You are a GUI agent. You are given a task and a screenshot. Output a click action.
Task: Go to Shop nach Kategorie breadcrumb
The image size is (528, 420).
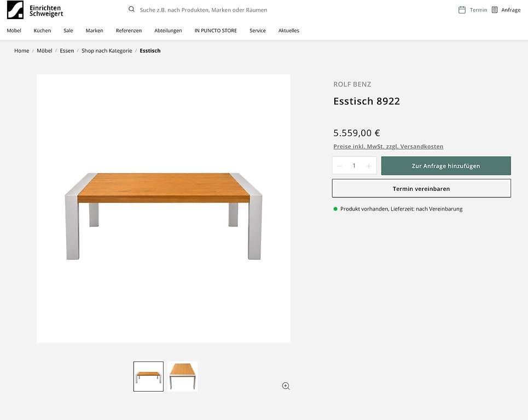[107, 51]
